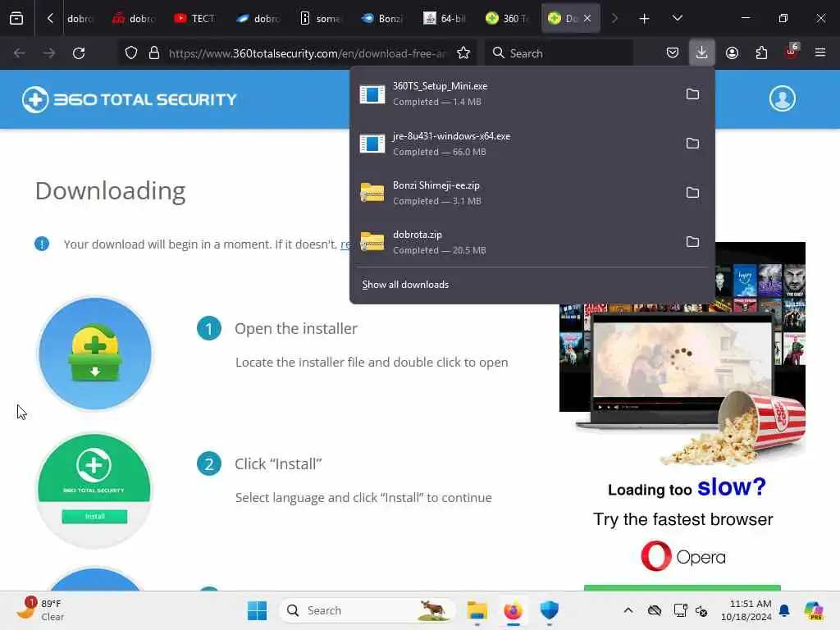Open the weather widget showing 89°F
Image resolution: width=840 pixels, height=630 pixels.
pos(41,609)
